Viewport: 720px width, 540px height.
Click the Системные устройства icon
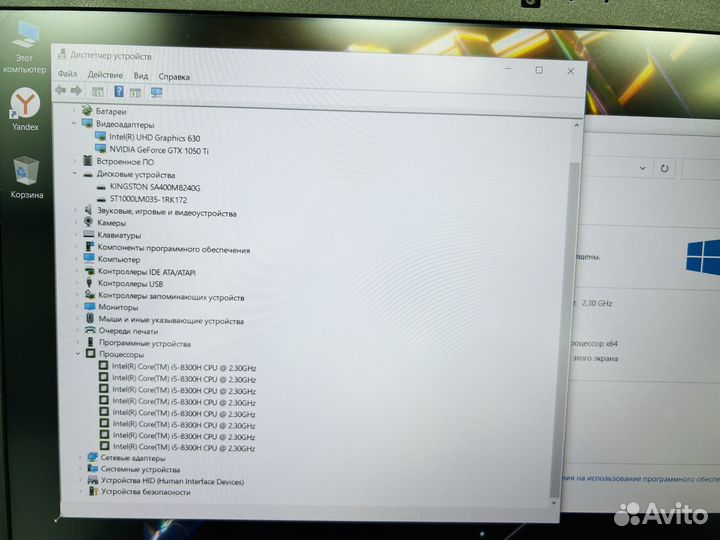point(93,468)
